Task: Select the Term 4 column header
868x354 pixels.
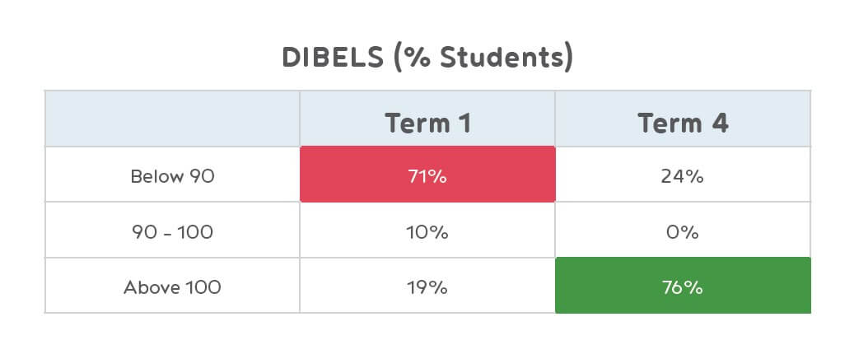Action: (683, 123)
